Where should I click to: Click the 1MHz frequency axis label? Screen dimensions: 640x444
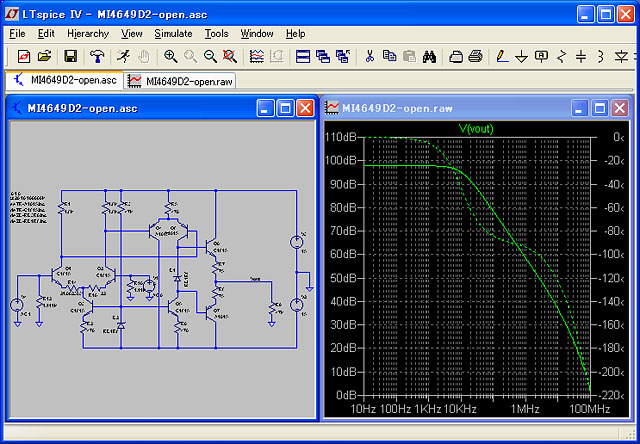point(524,409)
